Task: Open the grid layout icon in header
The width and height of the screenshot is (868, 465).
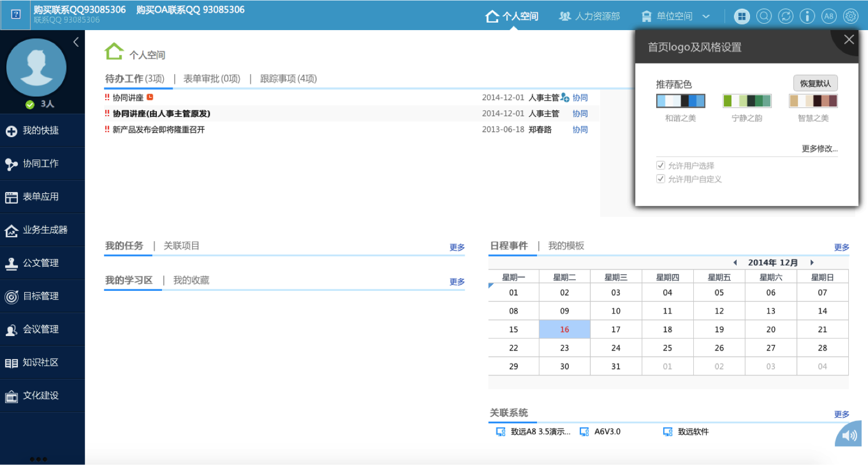Action: coord(742,16)
